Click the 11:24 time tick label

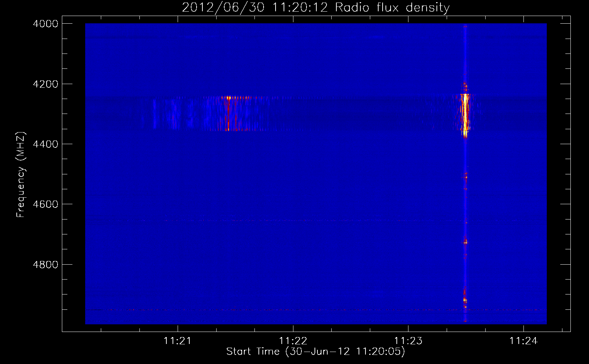523,341
